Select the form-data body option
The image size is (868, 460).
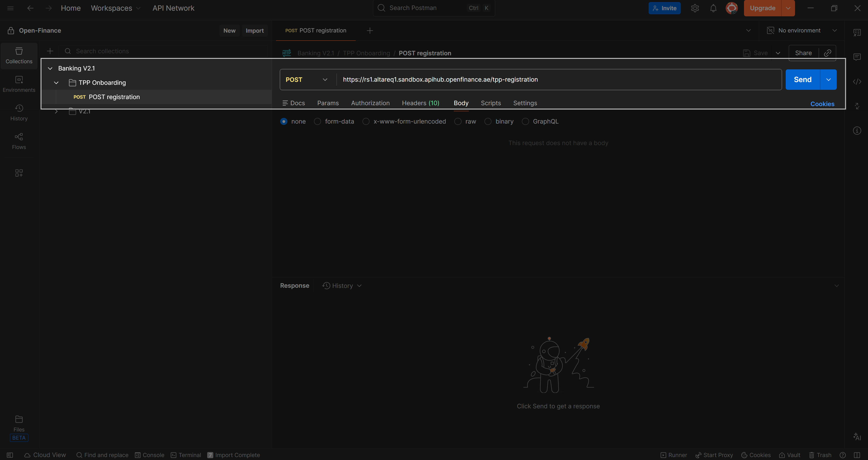pos(317,121)
